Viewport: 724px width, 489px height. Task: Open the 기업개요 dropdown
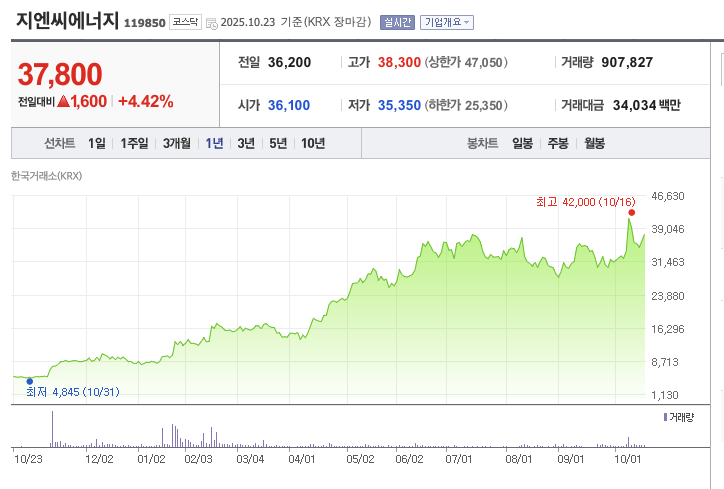pyautogui.click(x=447, y=22)
